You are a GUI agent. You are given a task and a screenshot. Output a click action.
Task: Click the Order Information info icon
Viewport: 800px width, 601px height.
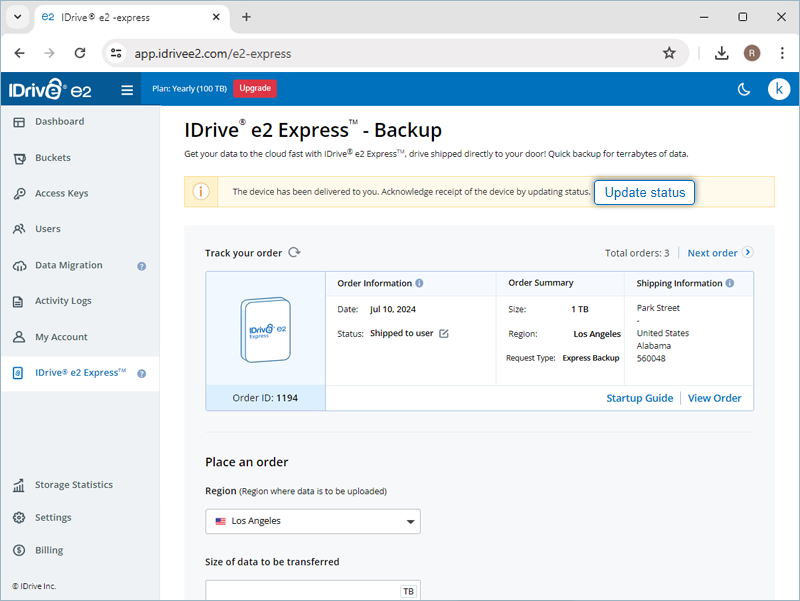coord(419,283)
